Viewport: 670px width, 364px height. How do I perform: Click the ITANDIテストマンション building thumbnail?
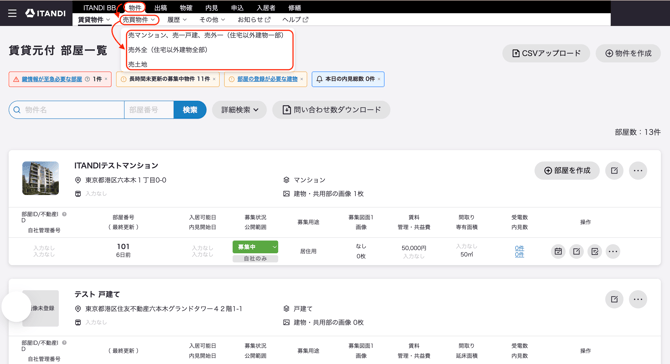click(41, 178)
